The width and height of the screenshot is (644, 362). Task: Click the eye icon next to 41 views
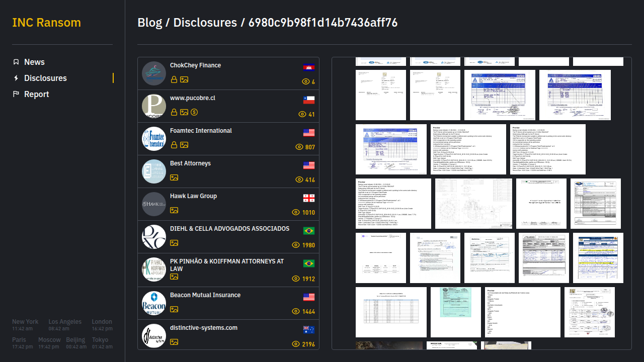coord(302,114)
